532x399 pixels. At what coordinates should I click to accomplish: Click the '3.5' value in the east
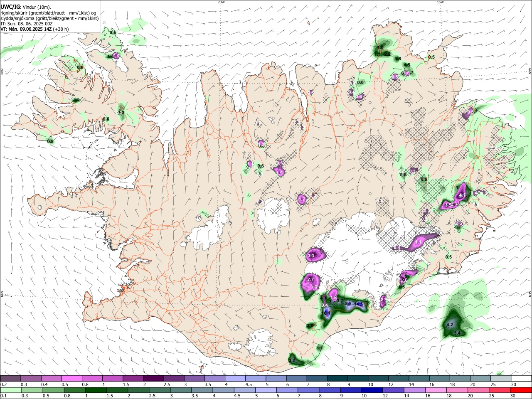pyautogui.click(x=448, y=205)
